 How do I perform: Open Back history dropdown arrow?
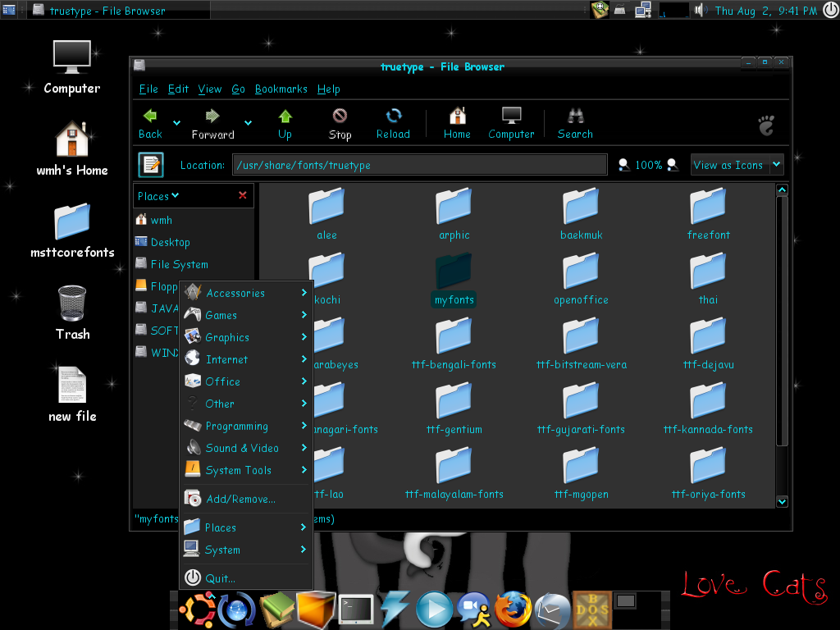(176, 123)
